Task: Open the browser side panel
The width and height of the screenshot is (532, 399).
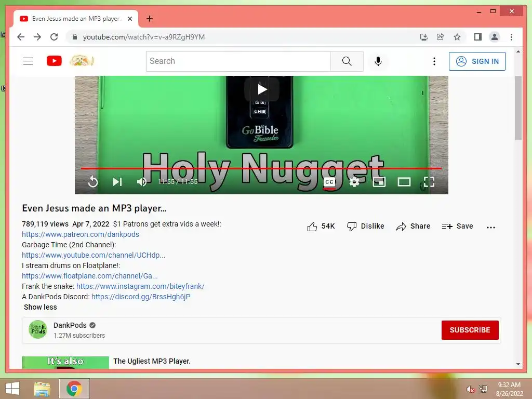Action: (478, 37)
